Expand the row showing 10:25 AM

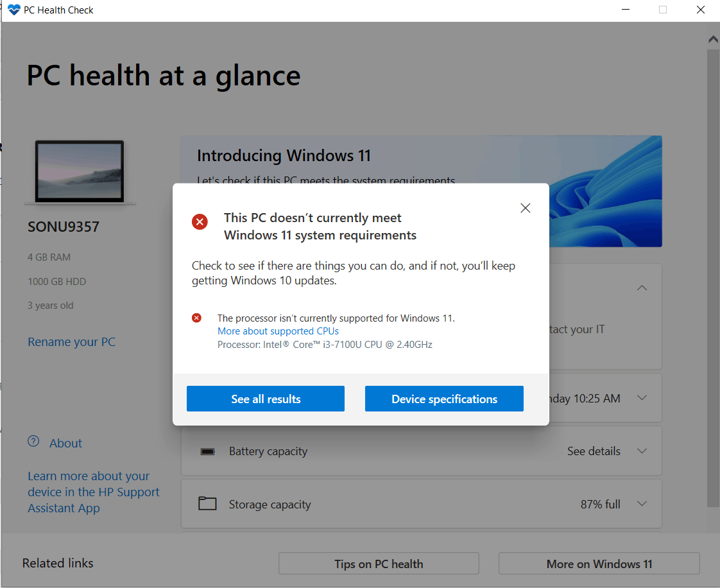642,398
